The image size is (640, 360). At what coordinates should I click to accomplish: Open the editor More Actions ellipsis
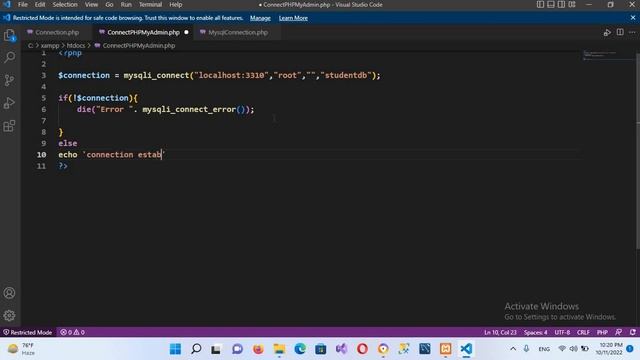click(632, 32)
